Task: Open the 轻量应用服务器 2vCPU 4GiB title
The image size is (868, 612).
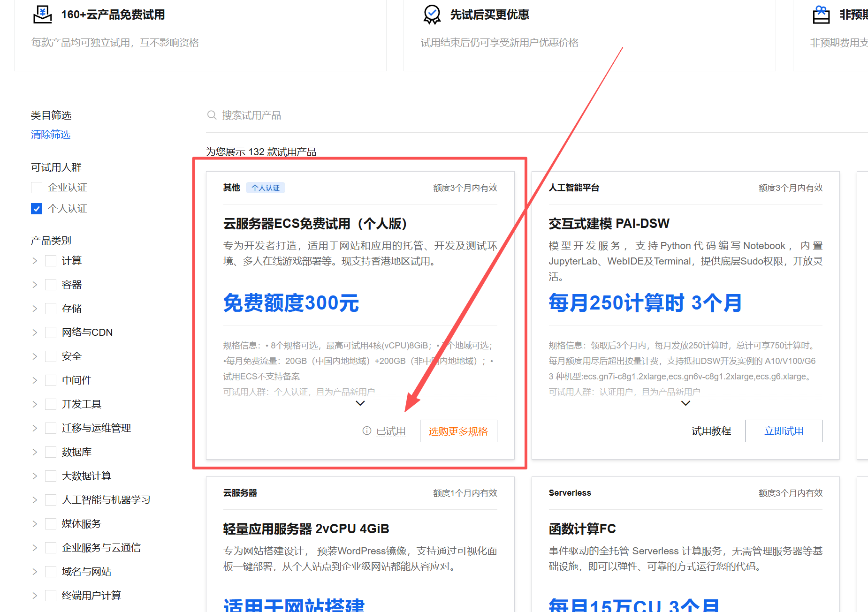Action: point(306,529)
